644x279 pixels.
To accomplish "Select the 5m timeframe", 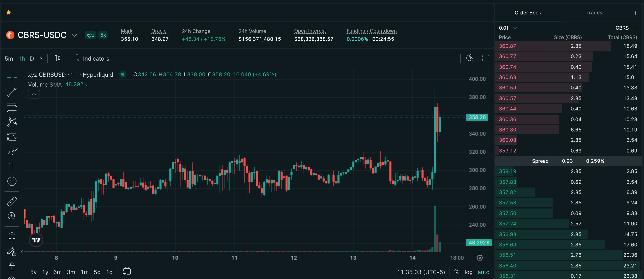I will click(9, 59).
